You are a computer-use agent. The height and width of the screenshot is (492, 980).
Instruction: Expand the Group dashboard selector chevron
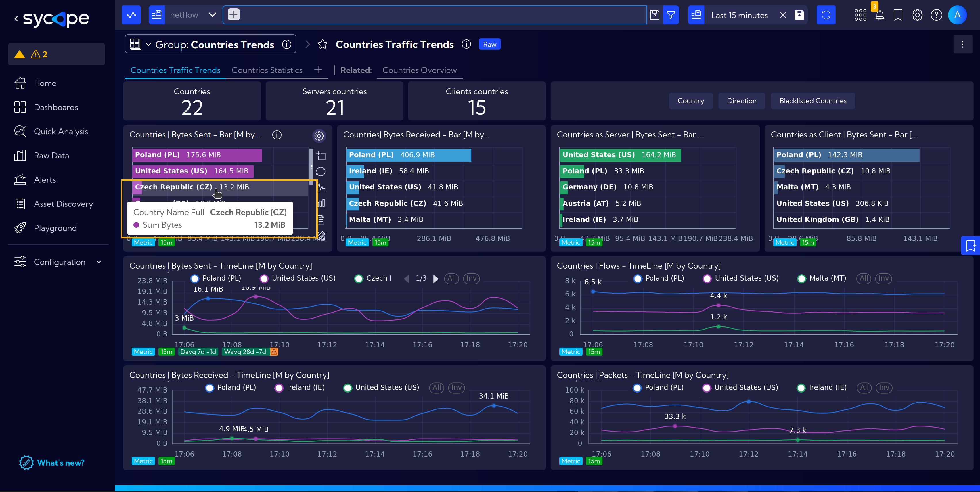click(x=148, y=45)
